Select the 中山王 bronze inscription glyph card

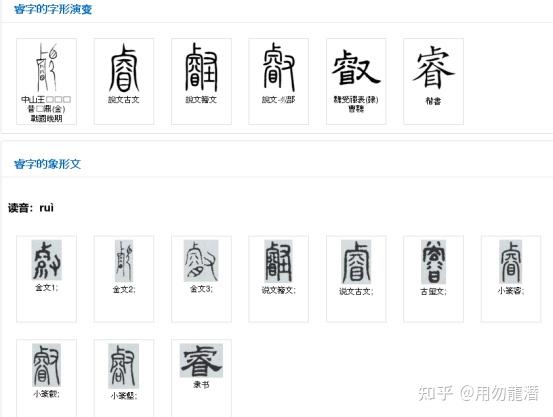pyautogui.click(x=46, y=81)
